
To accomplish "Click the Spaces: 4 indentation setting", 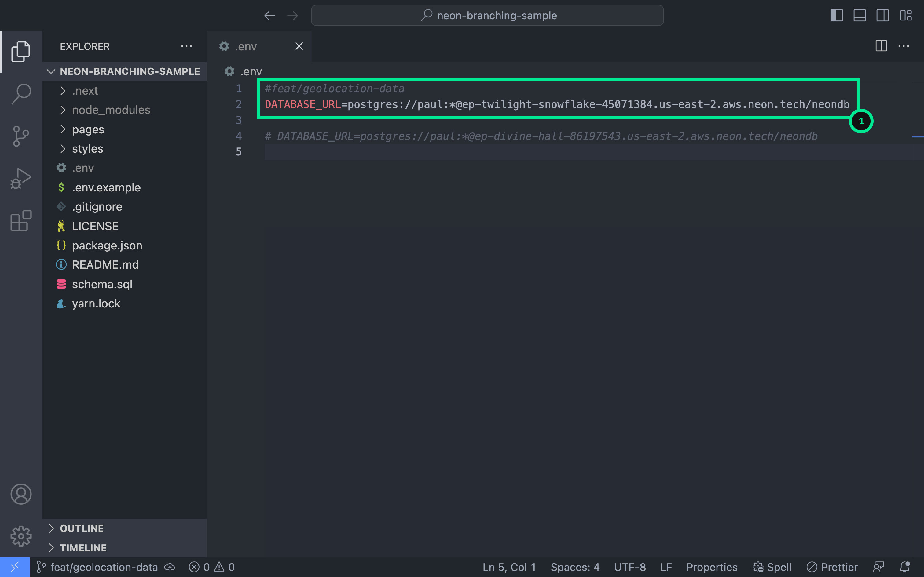I will (x=575, y=567).
